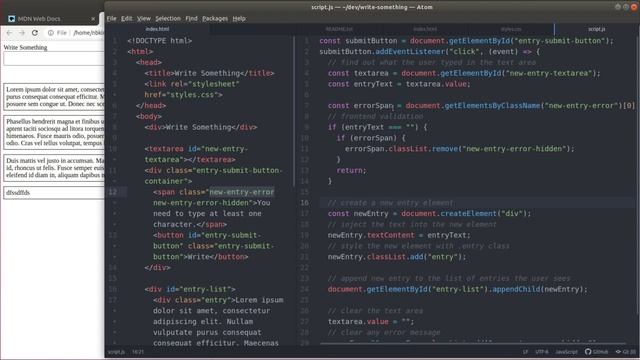Click the cursor position in status bar

click(138, 351)
